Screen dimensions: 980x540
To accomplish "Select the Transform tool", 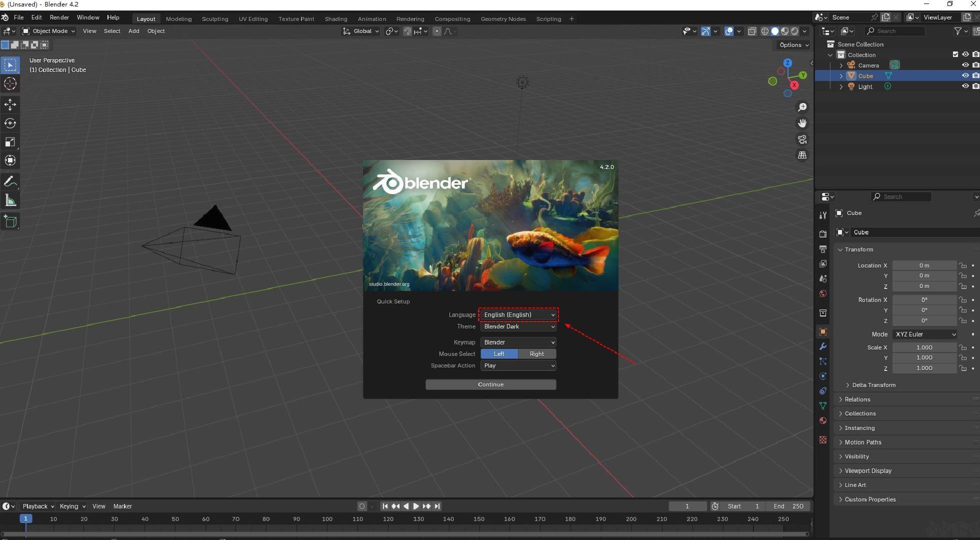I will point(10,160).
